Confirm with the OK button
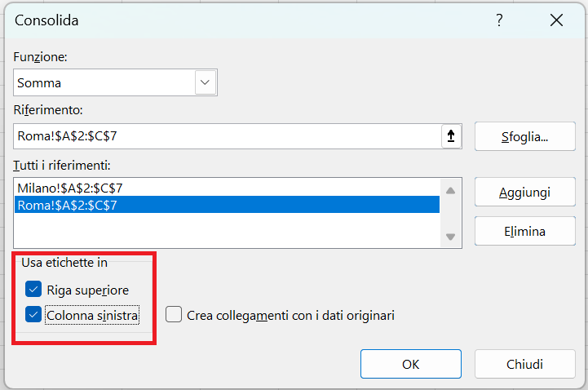Viewport: 588px width, 390px height. pyautogui.click(x=411, y=364)
